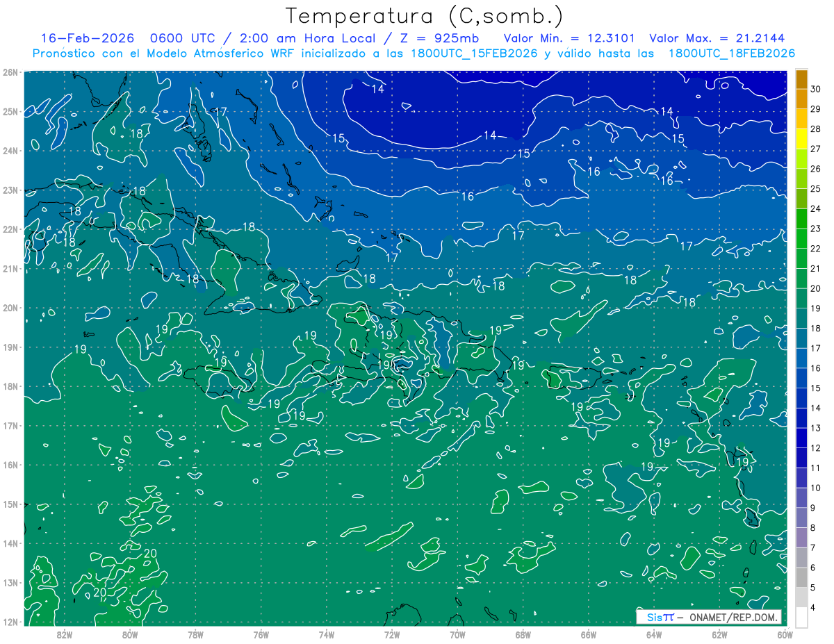Click yellow swatch between 27 and 28 on color bar
This screenshot has height=644, width=834.
801,139
